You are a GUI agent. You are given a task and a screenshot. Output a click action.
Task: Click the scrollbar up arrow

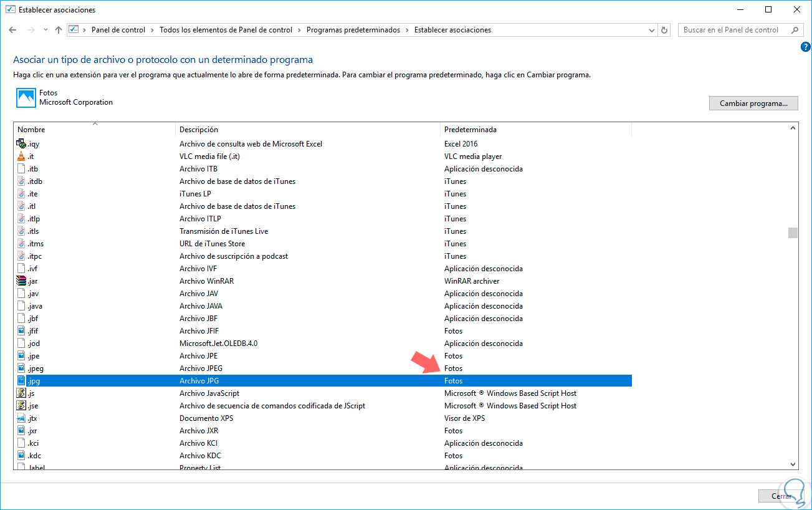pyautogui.click(x=793, y=128)
